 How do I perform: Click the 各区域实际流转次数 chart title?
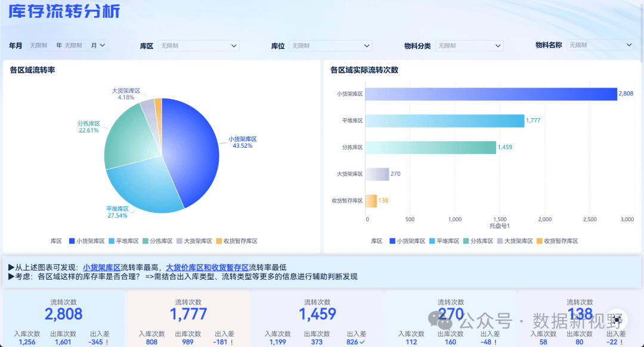tap(364, 70)
